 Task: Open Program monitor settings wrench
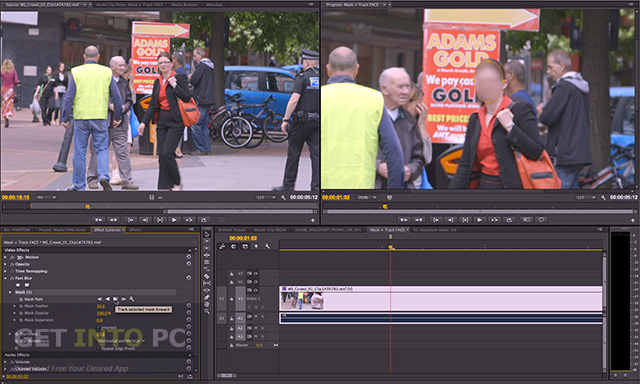603,198
